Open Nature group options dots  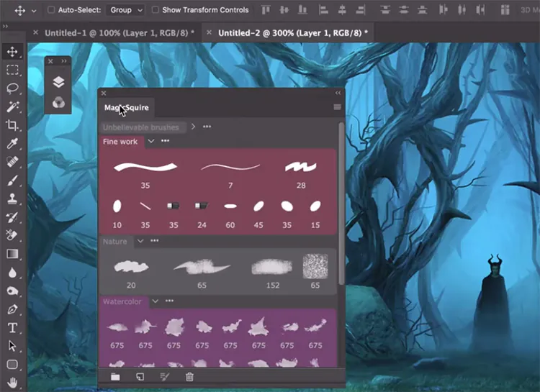[155, 240]
